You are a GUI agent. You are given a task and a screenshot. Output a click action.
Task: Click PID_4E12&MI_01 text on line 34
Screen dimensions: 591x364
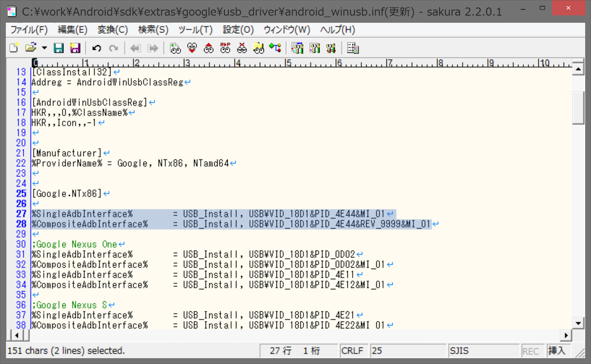(x=350, y=285)
